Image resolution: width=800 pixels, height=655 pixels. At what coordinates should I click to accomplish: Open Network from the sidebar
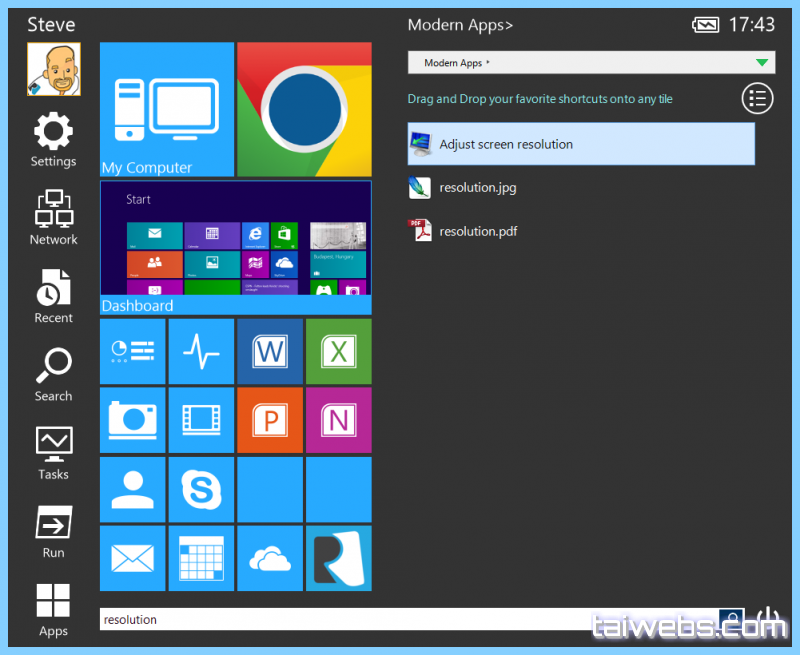click(53, 218)
